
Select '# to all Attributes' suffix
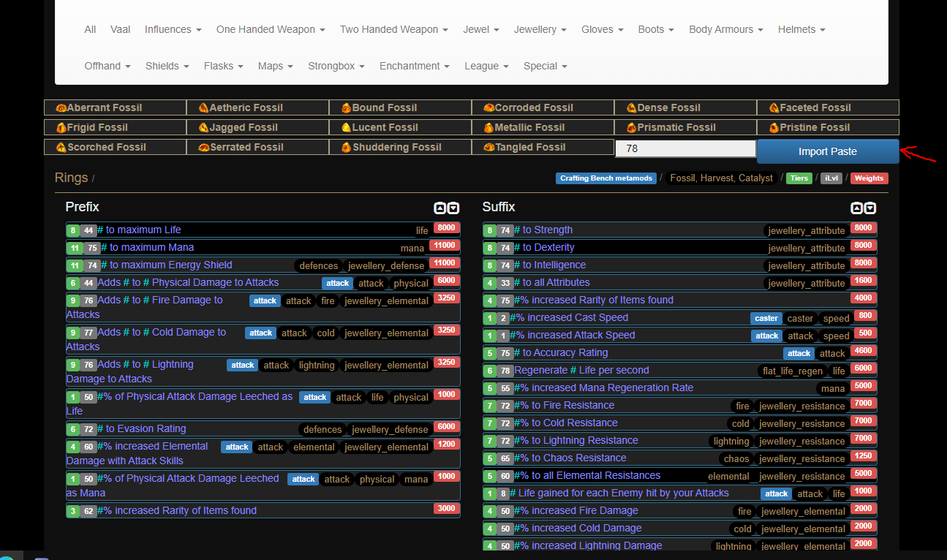click(680, 283)
